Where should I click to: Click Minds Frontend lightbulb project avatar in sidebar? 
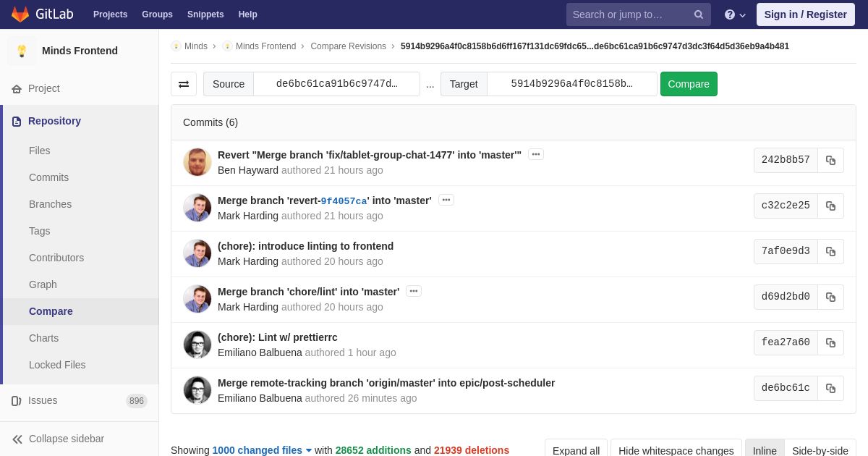[x=22, y=51]
